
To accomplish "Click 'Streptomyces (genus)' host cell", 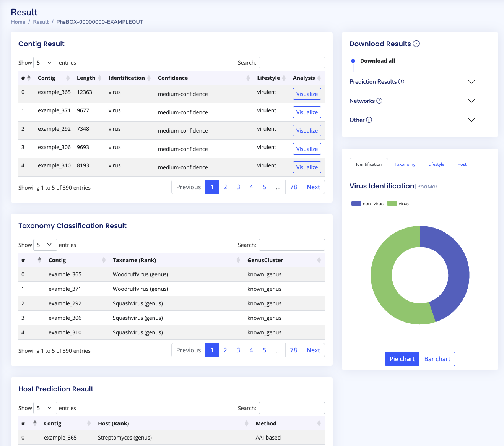I will coord(125,438).
